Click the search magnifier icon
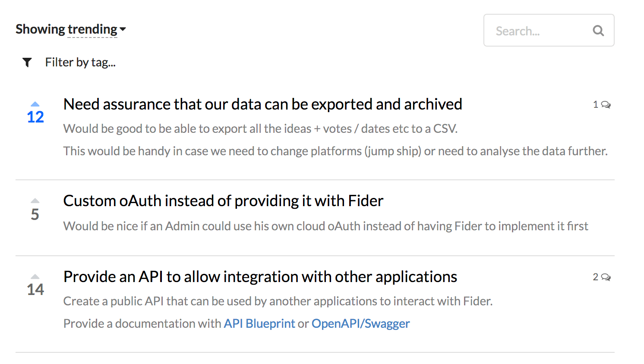The width and height of the screenshot is (644, 364). pos(598,31)
